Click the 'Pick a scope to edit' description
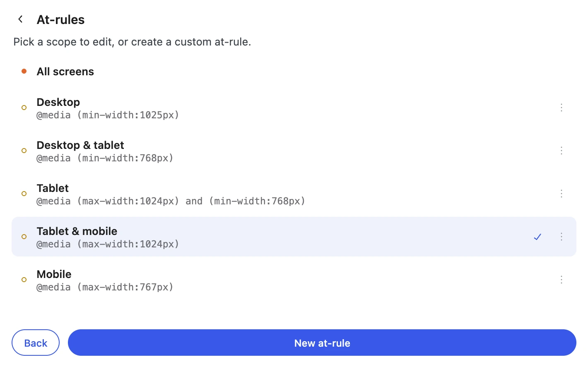The image size is (588, 369). pyautogui.click(x=132, y=42)
